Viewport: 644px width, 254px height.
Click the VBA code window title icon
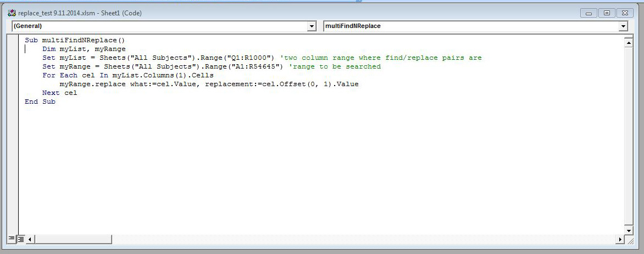(12, 13)
